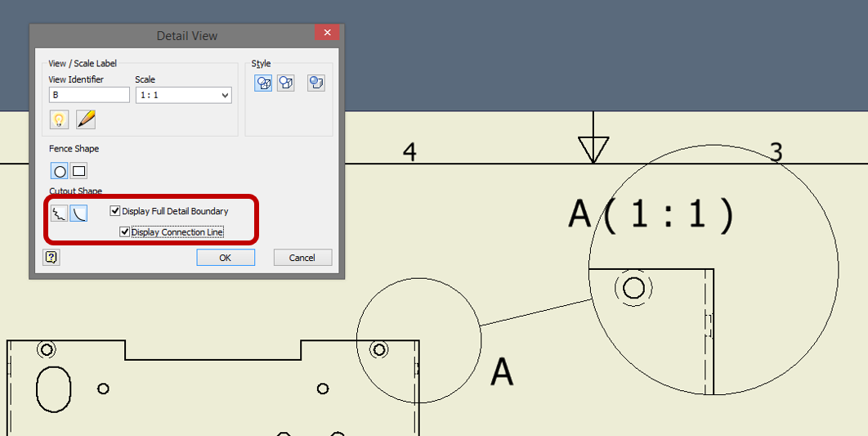
Task: Confirm the dialog with OK
Action: point(226,258)
